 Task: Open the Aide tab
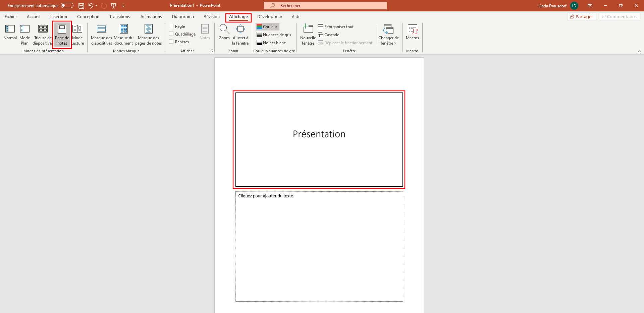click(296, 16)
